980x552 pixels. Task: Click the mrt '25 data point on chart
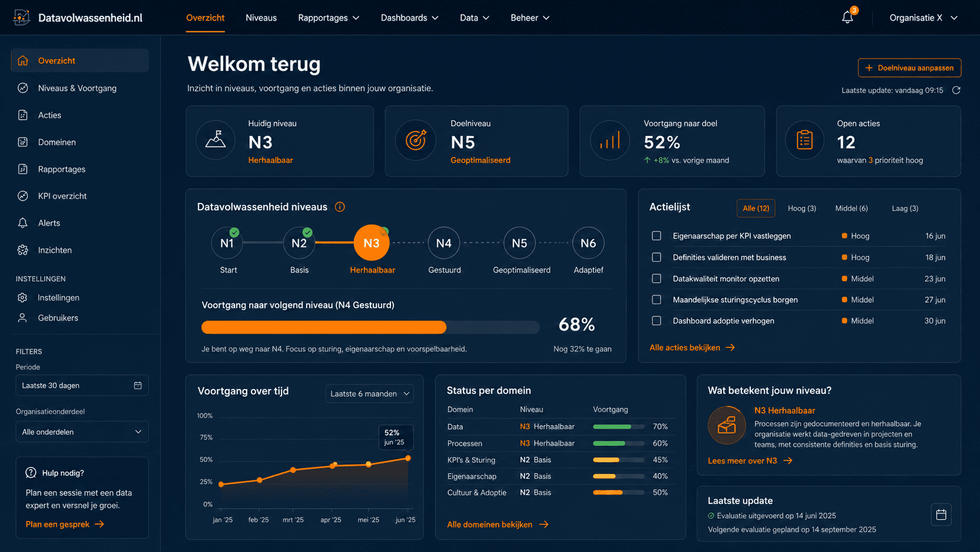click(293, 470)
